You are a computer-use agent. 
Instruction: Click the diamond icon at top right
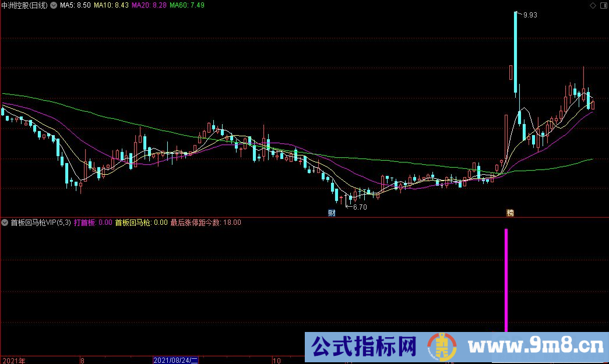pyautogui.click(x=593, y=5)
